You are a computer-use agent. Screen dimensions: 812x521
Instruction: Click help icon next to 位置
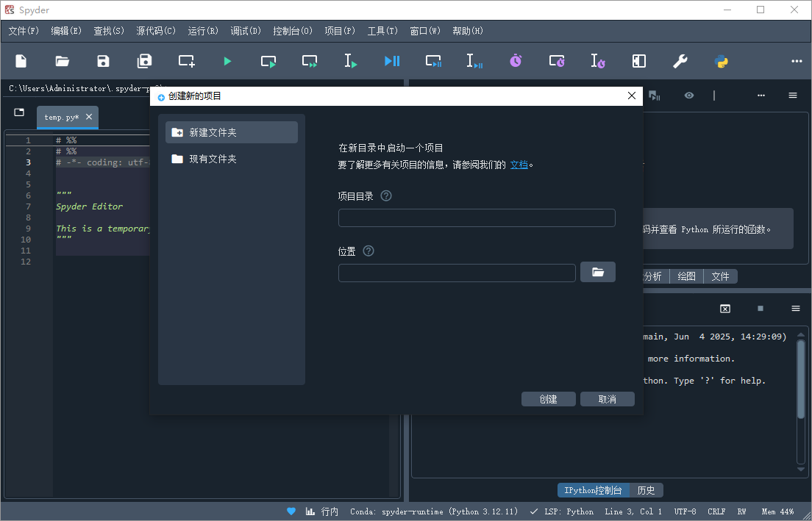pos(368,251)
